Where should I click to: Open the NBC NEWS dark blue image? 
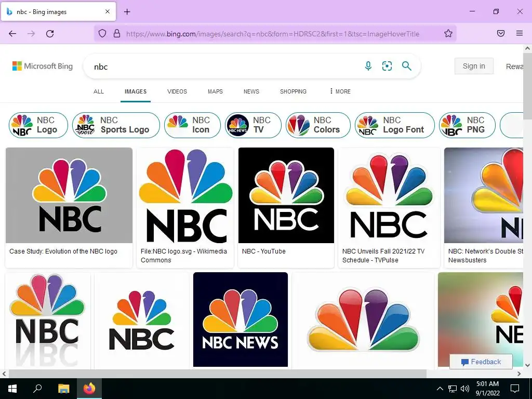241,320
